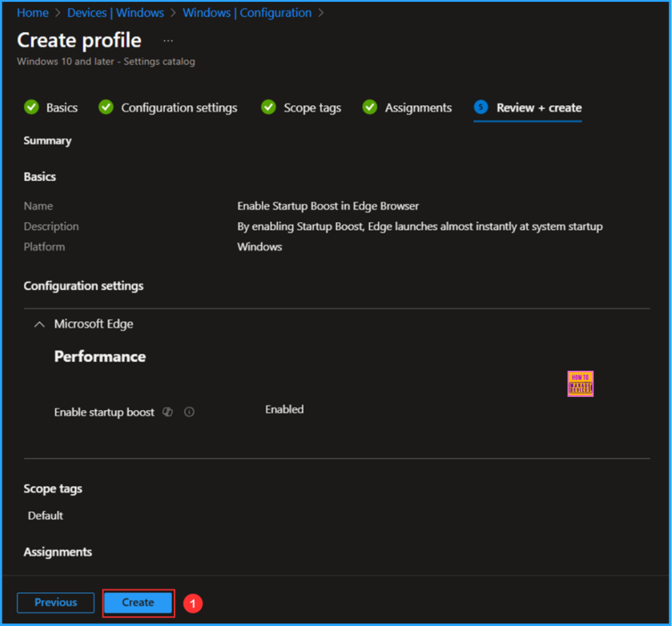
Task: Click step 5 circle icon
Action: pos(481,107)
